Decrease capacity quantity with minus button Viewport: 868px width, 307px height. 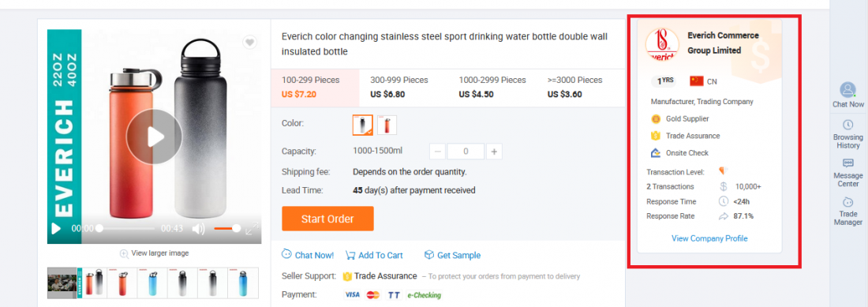pos(437,152)
